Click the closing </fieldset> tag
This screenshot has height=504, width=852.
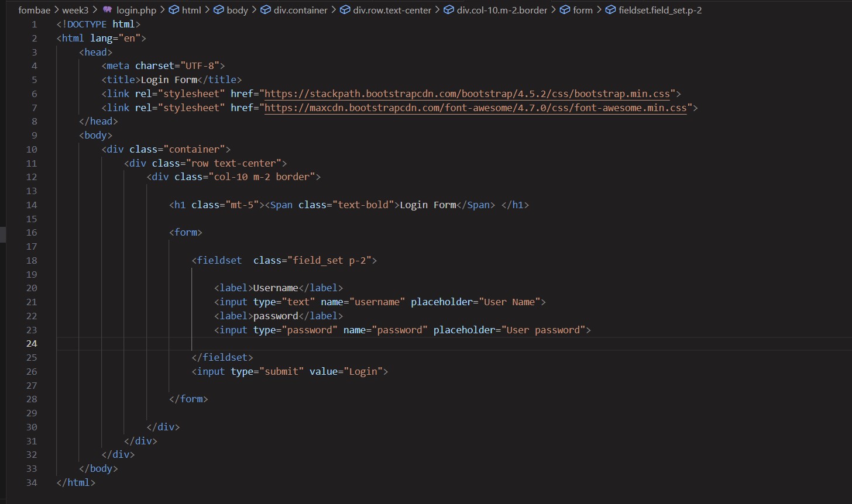(222, 357)
